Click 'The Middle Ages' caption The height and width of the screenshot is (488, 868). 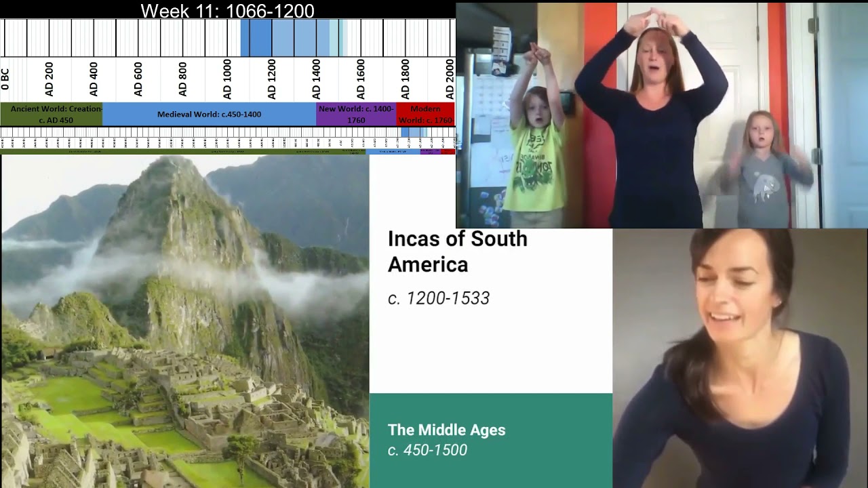446,430
